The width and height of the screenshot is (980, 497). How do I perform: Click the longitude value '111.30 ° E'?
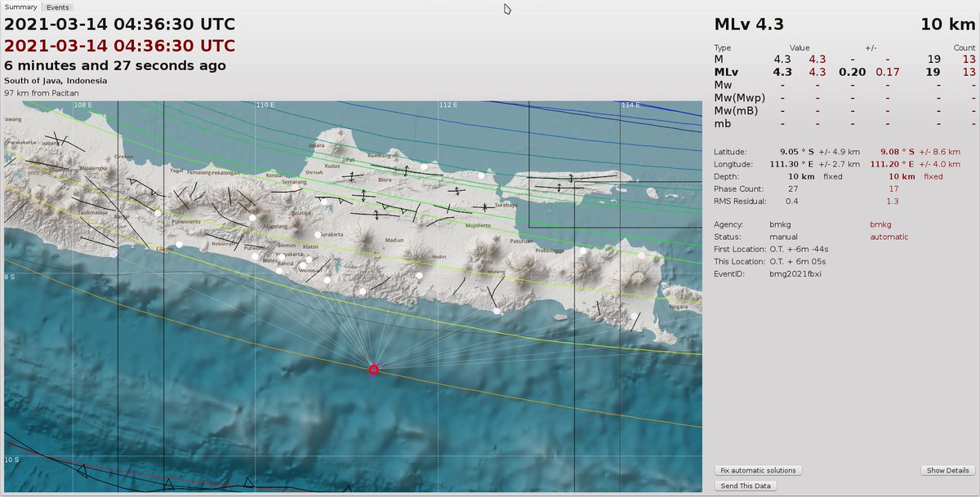[x=794, y=164]
